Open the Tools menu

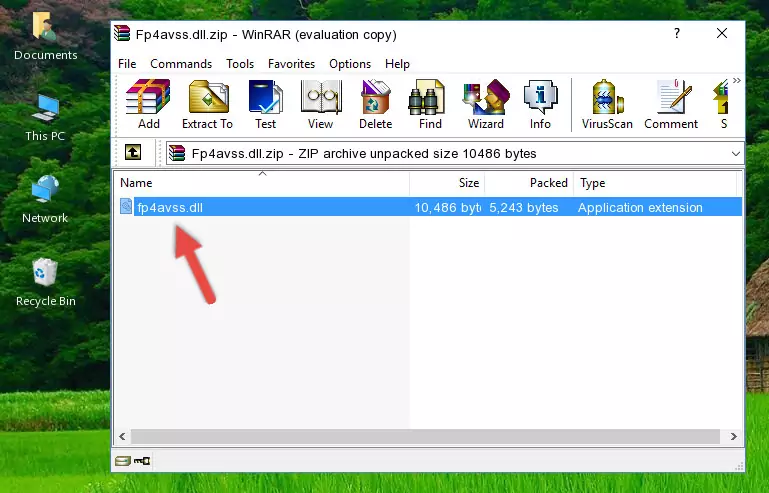tap(240, 64)
